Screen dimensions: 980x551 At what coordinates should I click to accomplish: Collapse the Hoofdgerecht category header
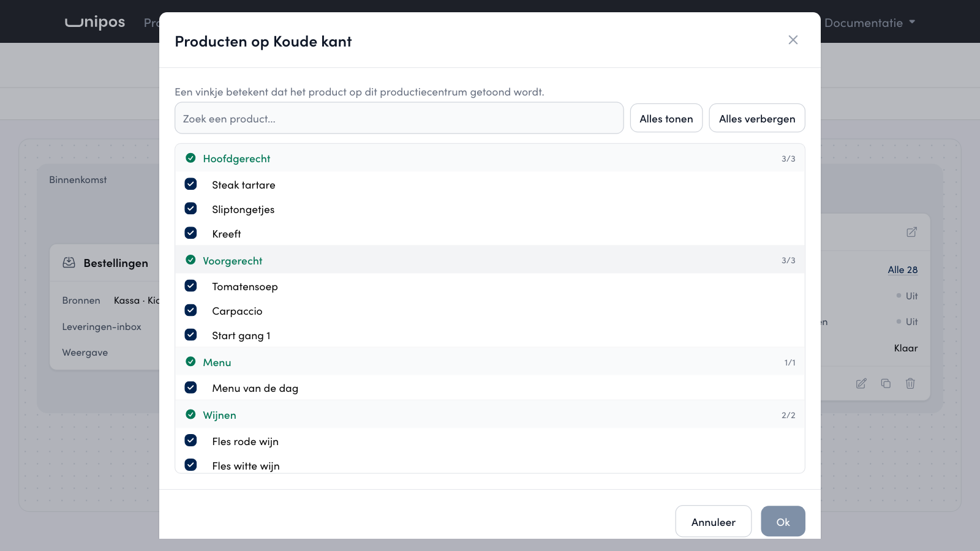[x=490, y=158]
